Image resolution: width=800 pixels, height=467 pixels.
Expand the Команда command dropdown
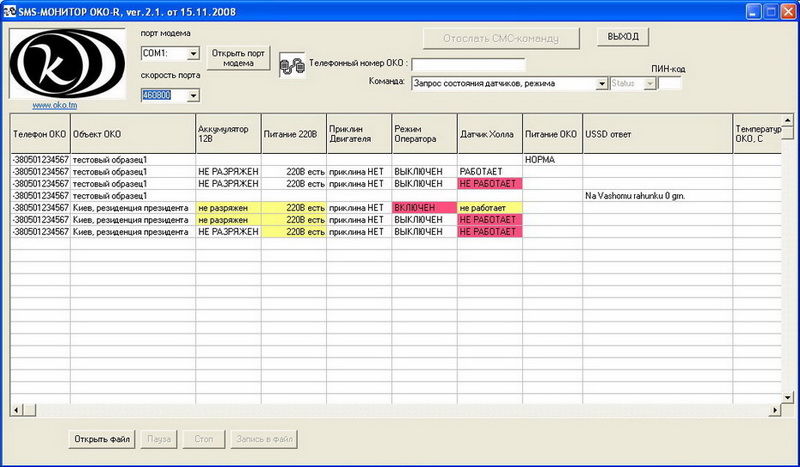(602, 83)
